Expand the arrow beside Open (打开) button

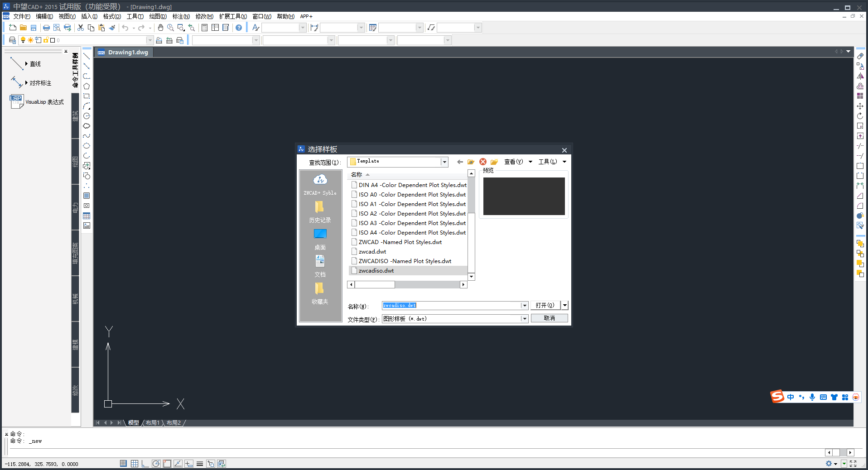click(x=564, y=305)
